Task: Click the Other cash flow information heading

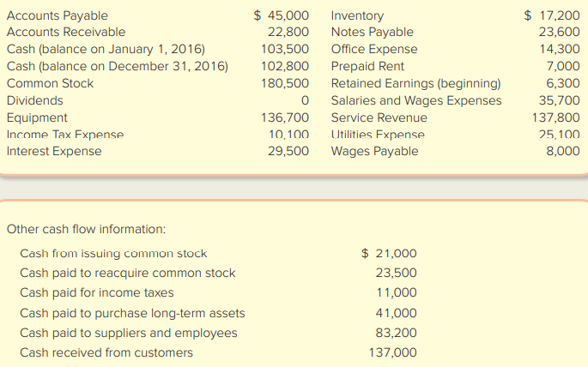Action: point(86,229)
